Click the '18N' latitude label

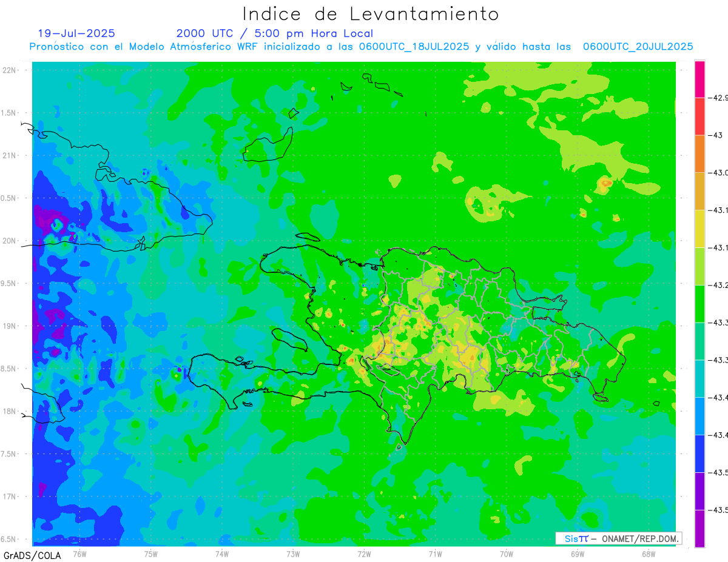[9, 411]
